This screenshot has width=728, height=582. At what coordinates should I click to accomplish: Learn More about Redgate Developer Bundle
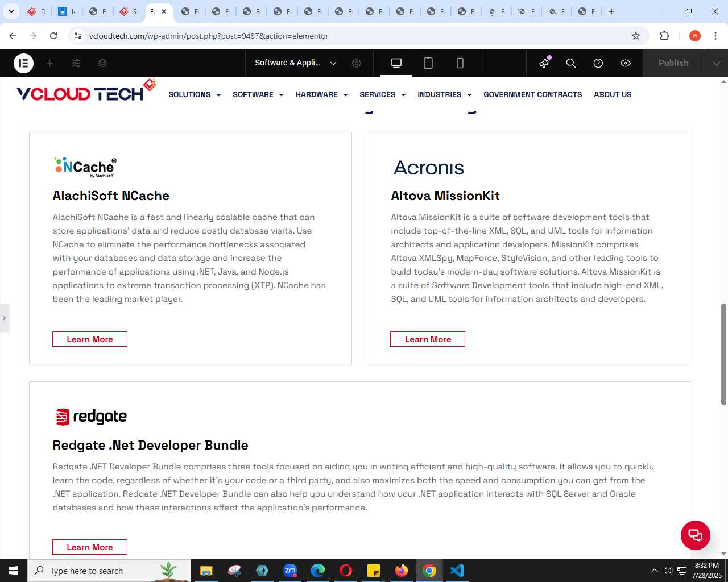click(x=90, y=547)
